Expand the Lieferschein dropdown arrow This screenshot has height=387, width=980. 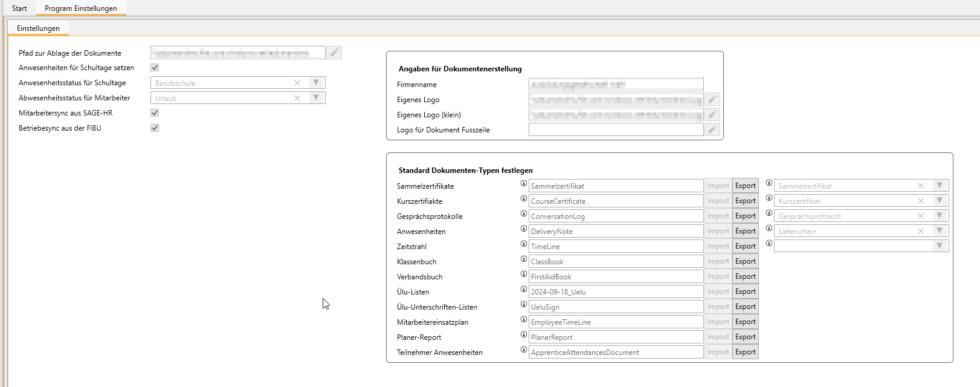(x=940, y=231)
